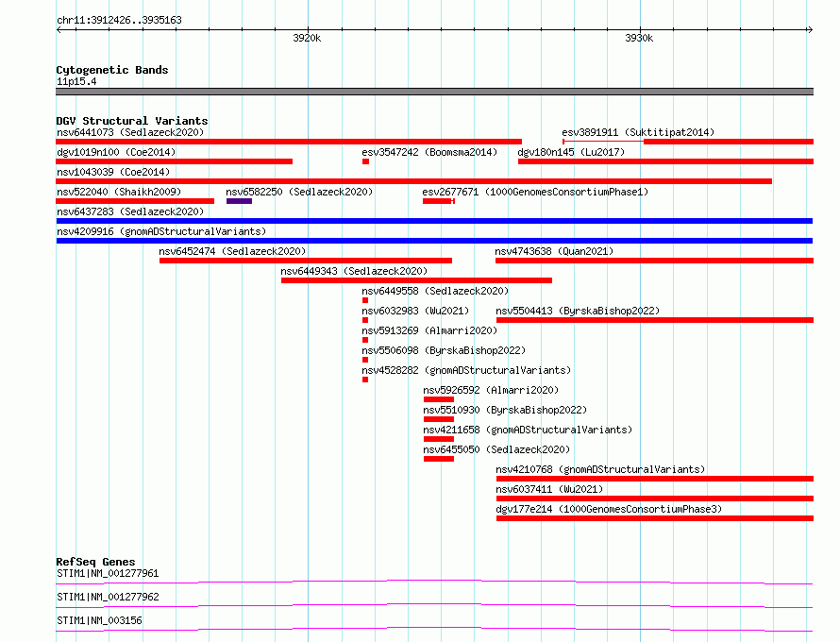Click the nsv6441073 (Sedlazeck2020) variant label
840x642 pixels.
click(130, 132)
